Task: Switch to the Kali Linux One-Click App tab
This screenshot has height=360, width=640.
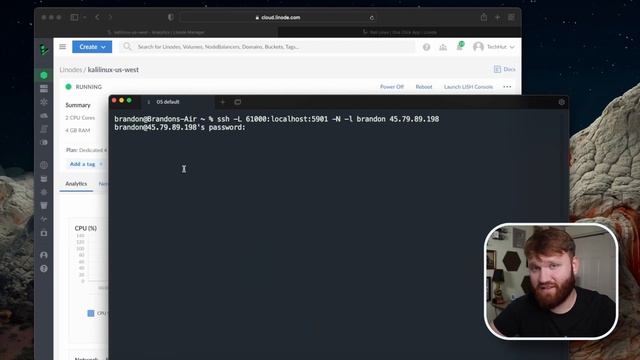Action: [x=400, y=32]
